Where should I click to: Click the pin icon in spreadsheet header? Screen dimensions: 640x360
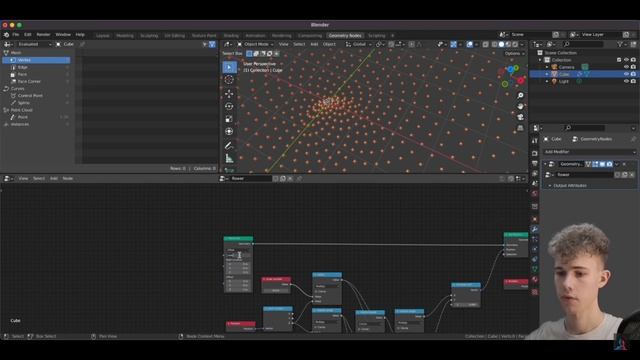pos(82,44)
